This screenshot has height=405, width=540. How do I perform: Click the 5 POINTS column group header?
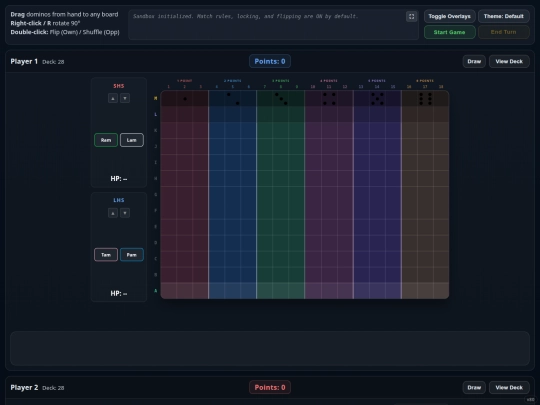[x=377, y=81]
